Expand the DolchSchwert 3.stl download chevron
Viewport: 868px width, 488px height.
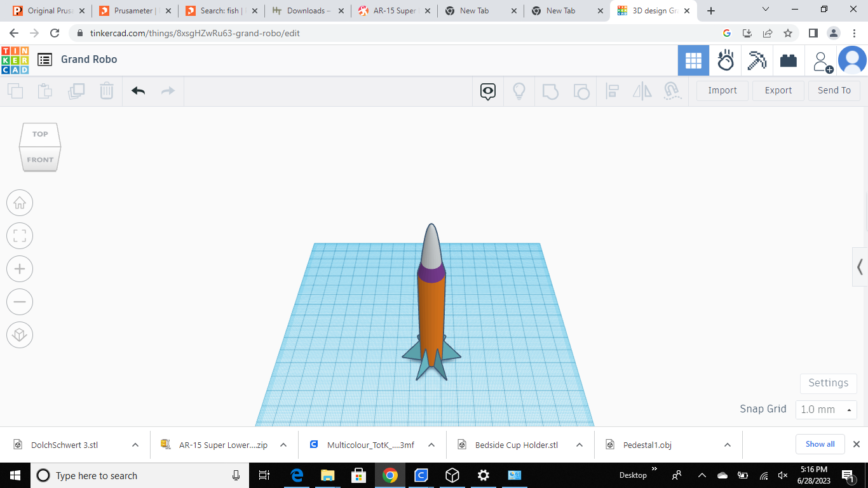pyautogui.click(x=133, y=445)
